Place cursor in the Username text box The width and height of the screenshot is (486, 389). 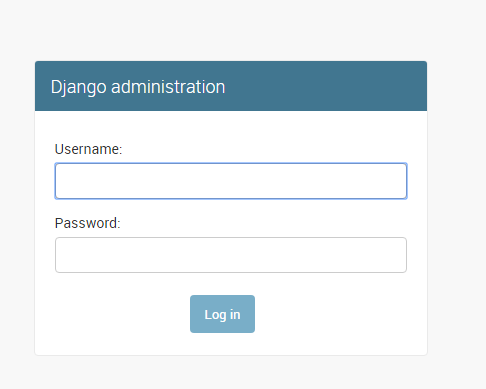click(231, 181)
